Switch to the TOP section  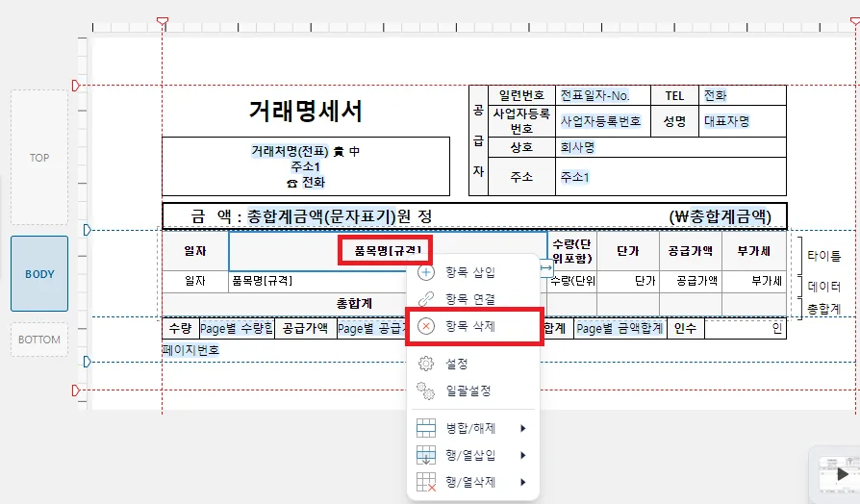tap(39, 158)
